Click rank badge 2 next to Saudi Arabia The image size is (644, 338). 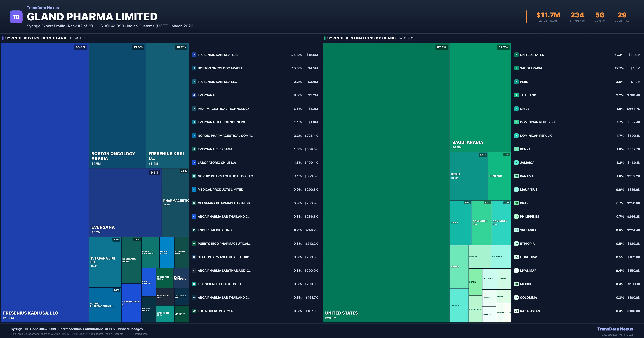tap(516, 68)
